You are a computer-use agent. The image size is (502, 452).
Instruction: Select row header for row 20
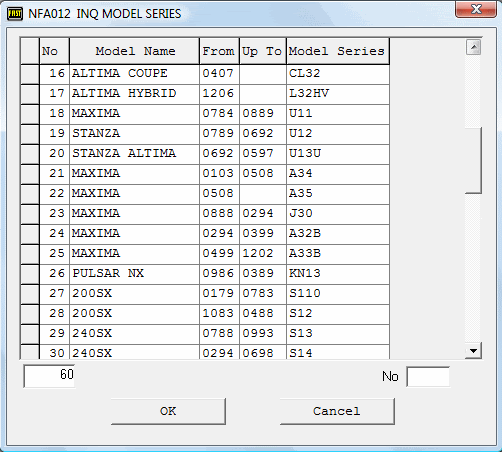pos(30,154)
